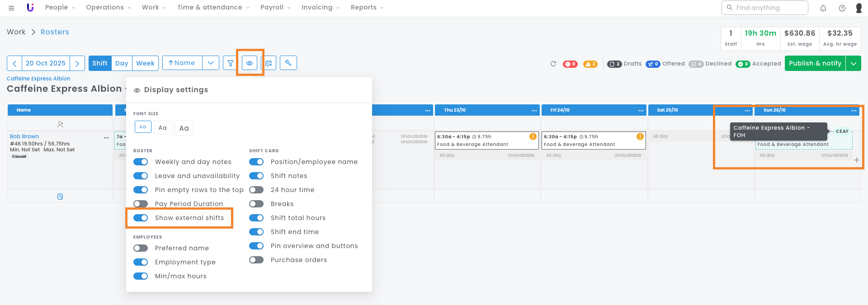
Task: Expand the Publish & notify dropdown arrow
Action: (854, 63)
